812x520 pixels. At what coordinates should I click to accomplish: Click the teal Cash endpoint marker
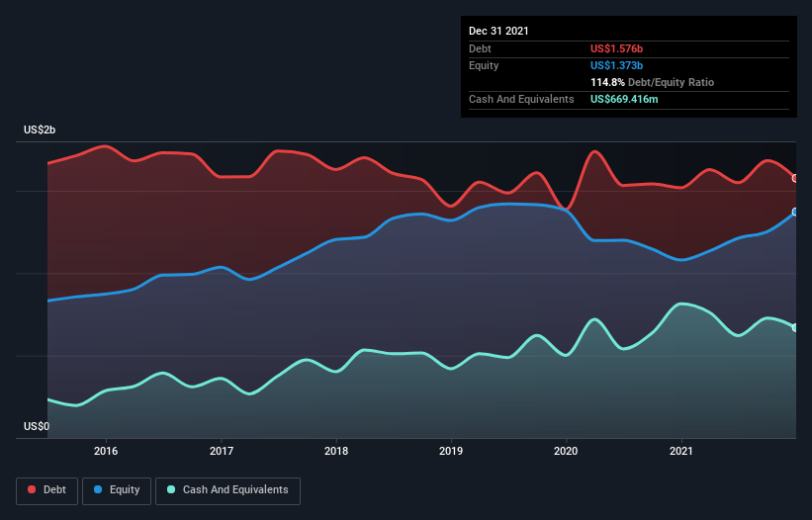click(x=795, y=327)
